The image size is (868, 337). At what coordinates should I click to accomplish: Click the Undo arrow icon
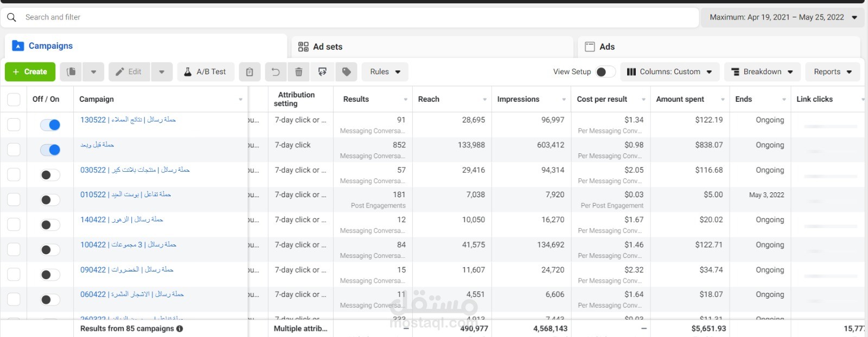[276, 72]
